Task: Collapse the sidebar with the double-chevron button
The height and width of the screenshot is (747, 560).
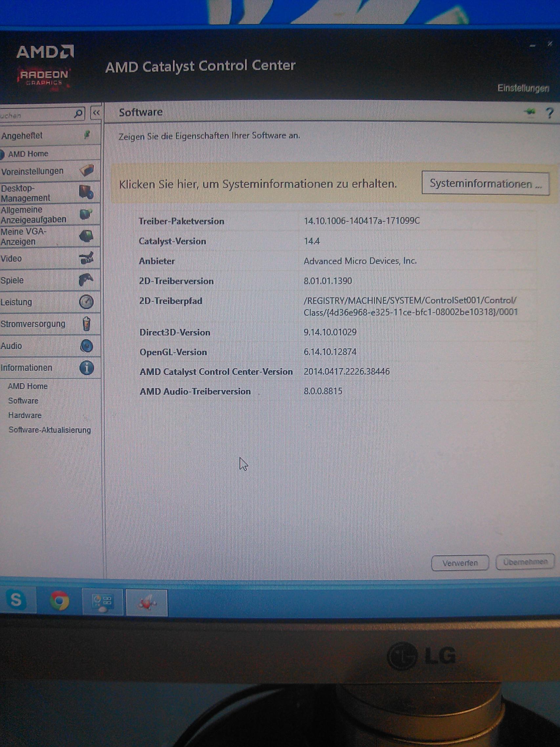Action: click(96, 113)
